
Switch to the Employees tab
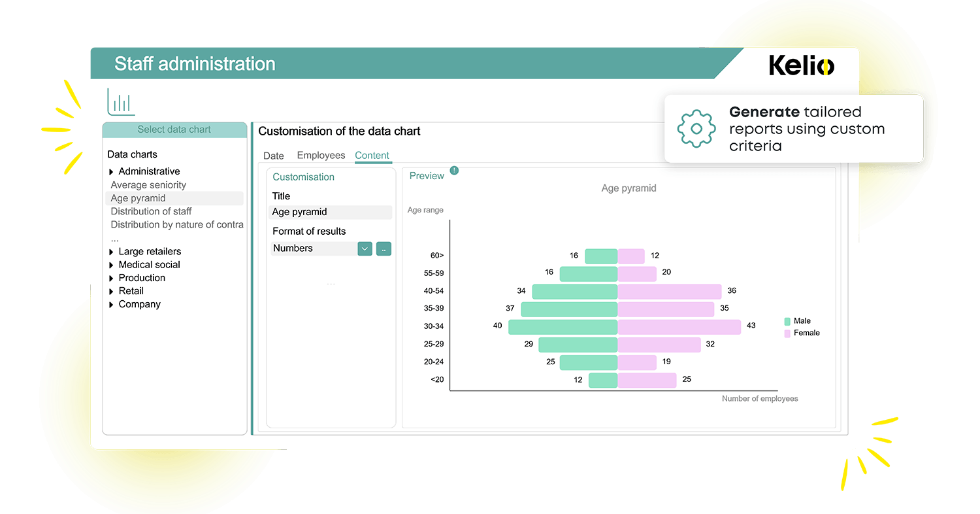321,156
